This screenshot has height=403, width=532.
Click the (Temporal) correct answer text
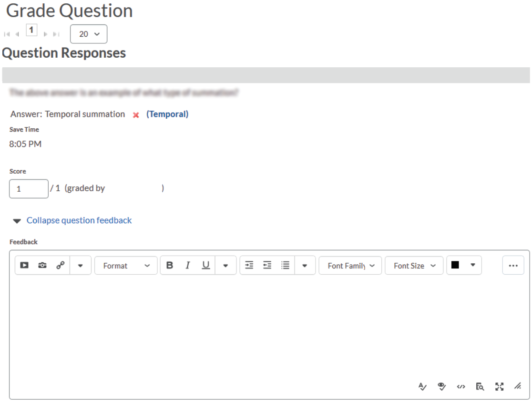pyautogui.click(x=167, y=114)
